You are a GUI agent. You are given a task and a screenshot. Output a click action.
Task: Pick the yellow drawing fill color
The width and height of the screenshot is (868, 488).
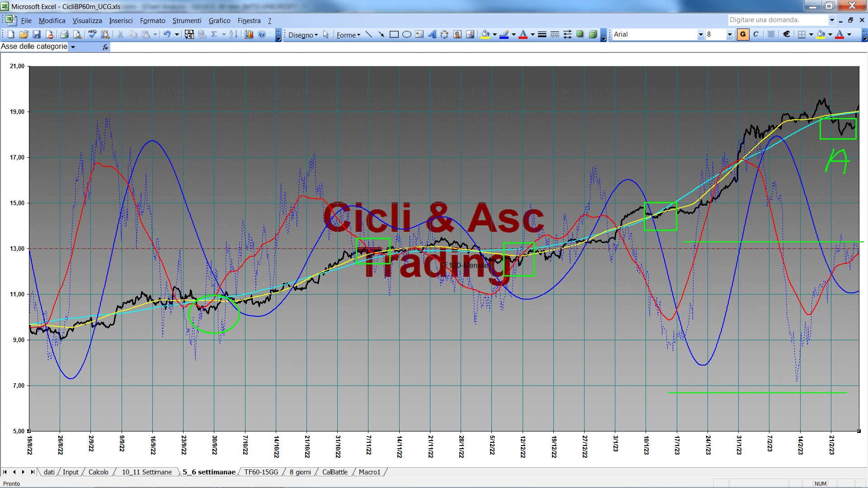pos(486,34)
